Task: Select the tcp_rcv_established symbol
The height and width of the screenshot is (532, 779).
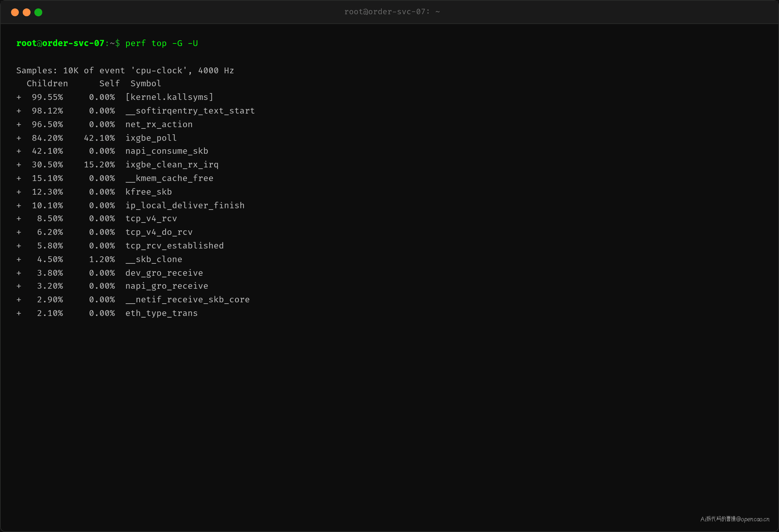Action: 175,246
